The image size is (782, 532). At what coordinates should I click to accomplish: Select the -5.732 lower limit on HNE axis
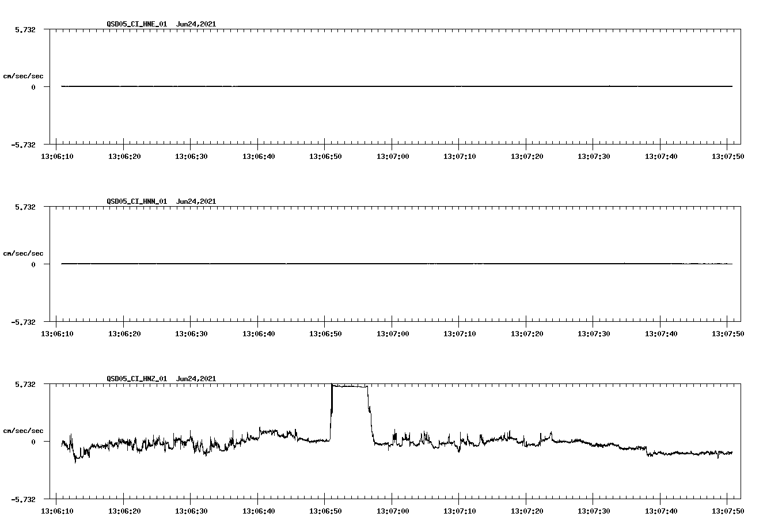click(x=23, y=145)
